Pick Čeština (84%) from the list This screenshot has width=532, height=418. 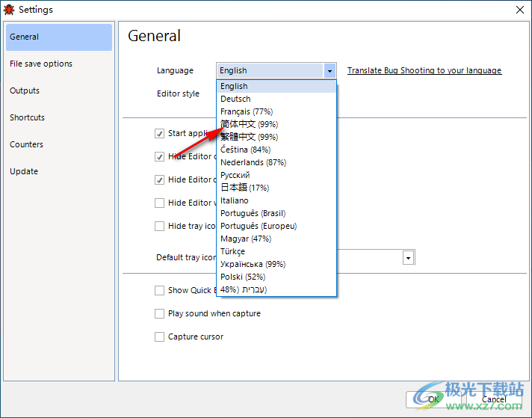click(276, 150)
